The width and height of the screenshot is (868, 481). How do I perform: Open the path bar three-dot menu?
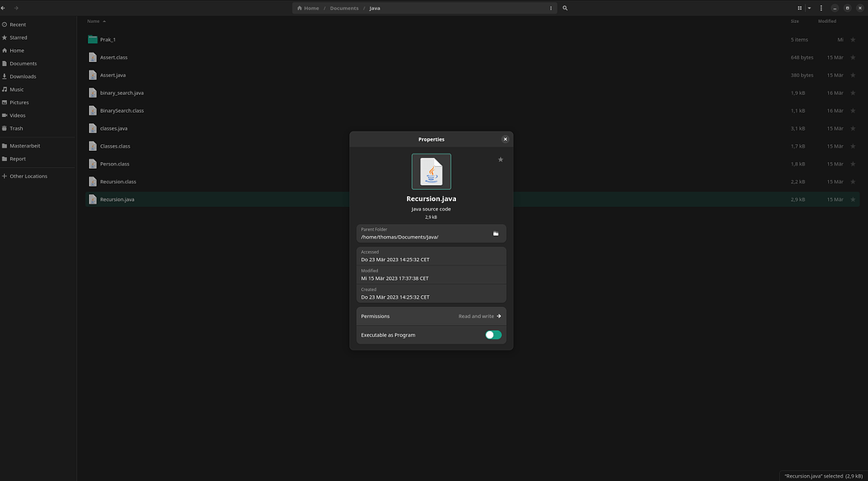click(x=551, y=8)
